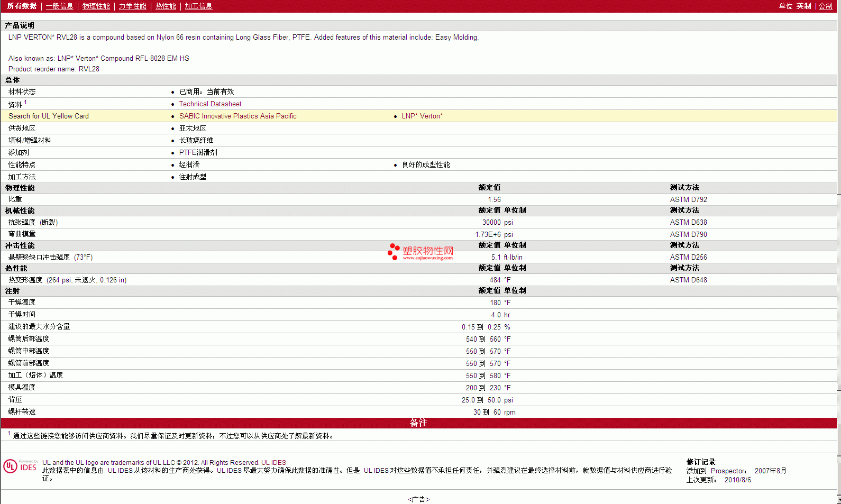The width and height of the screenshot is (841, 504).
Task: Open the 热性能 tab
Action: point(166,6)
